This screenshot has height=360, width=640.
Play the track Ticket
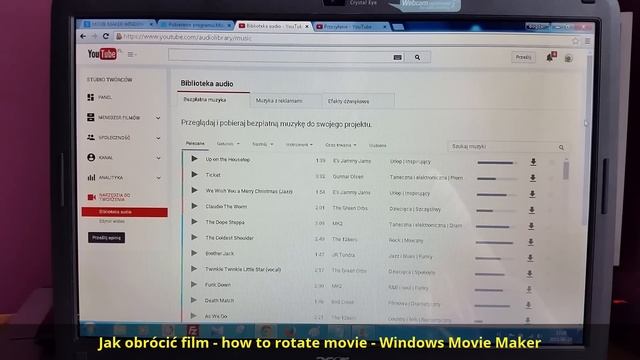click(x=194, y=175)
